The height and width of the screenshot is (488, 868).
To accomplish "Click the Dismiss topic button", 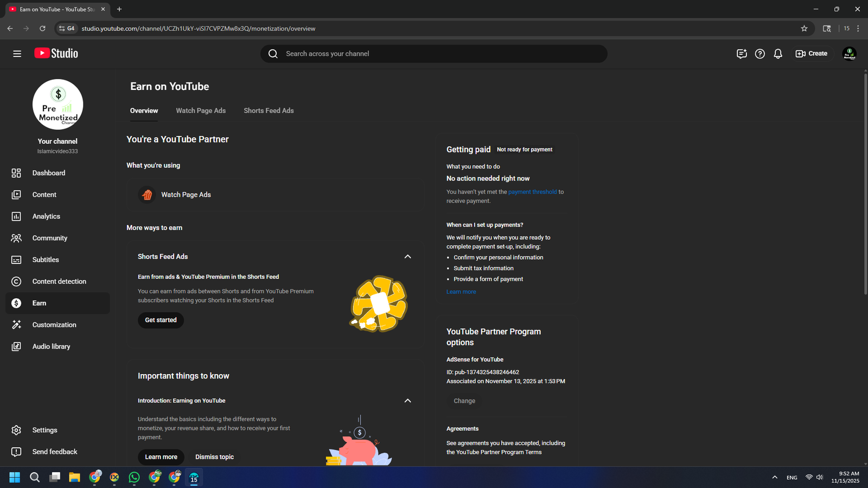I will tap(215, 457).
